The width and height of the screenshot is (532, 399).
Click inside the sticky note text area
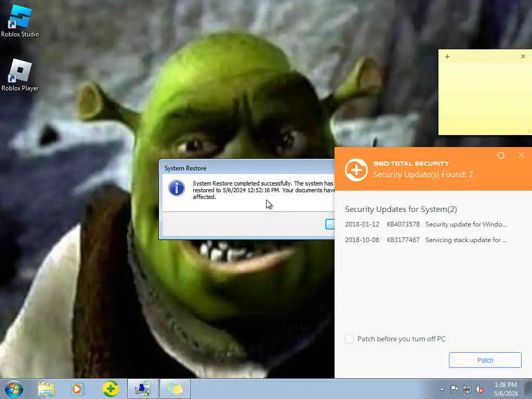click(x=485, y=98)
